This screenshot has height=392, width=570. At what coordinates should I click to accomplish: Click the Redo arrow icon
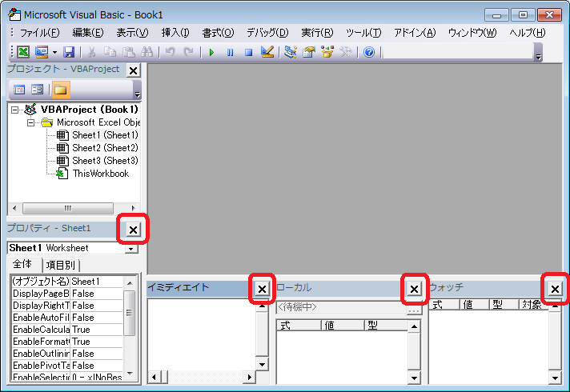[188, 52]
